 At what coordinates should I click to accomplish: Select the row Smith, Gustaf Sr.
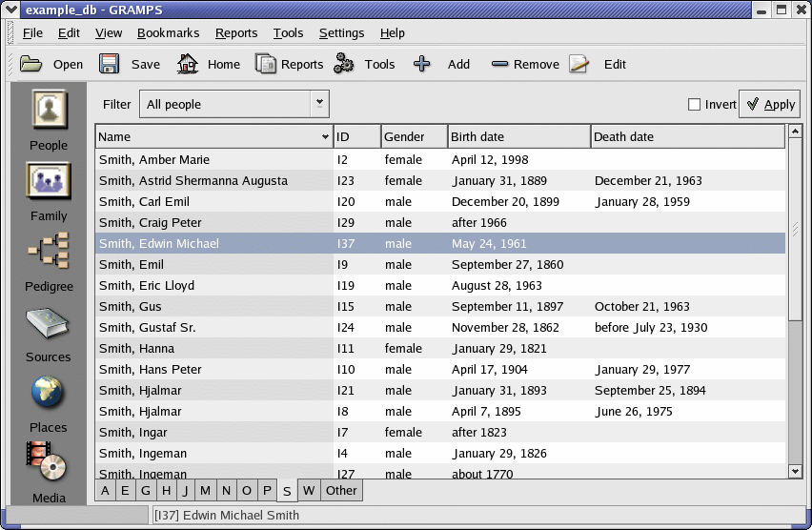point(148,327)
